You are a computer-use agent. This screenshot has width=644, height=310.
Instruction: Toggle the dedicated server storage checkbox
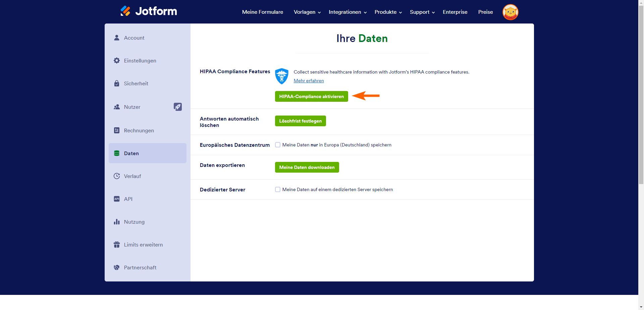click(x=278, y=189)
